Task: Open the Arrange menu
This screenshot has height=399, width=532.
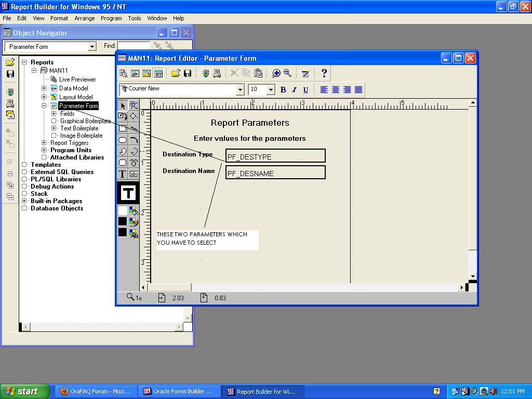Action: pyautogui.click(x=85, y=18)
